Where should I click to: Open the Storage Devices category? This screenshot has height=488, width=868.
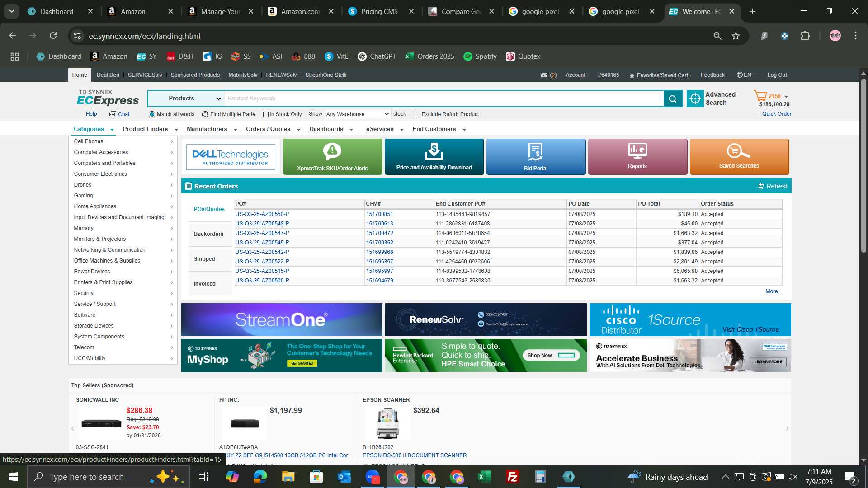[123, 326]
